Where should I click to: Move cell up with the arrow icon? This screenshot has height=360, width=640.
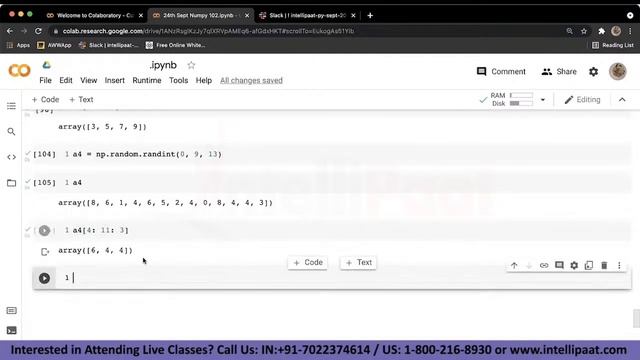tap(514, 265)
